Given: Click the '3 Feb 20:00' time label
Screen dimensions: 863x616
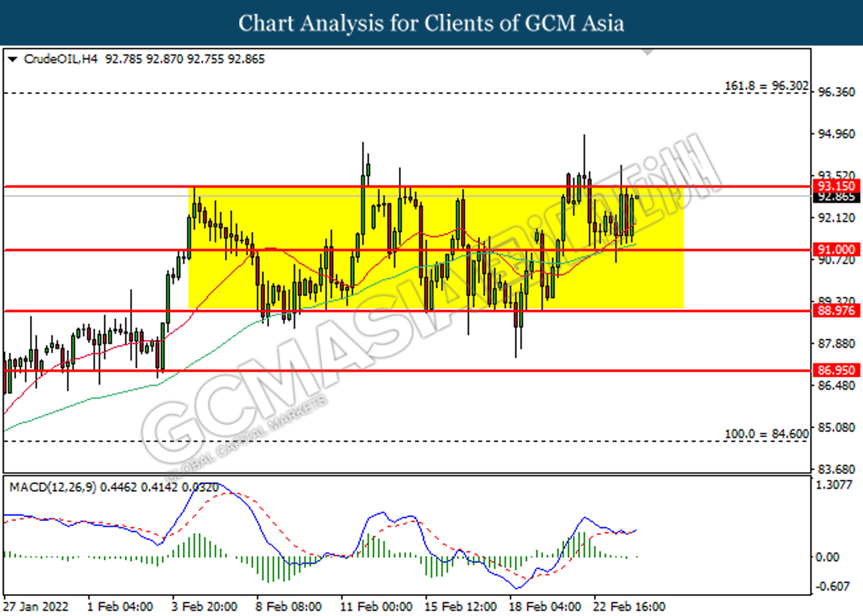Looking at the screenshot, I should click(204, 607).
